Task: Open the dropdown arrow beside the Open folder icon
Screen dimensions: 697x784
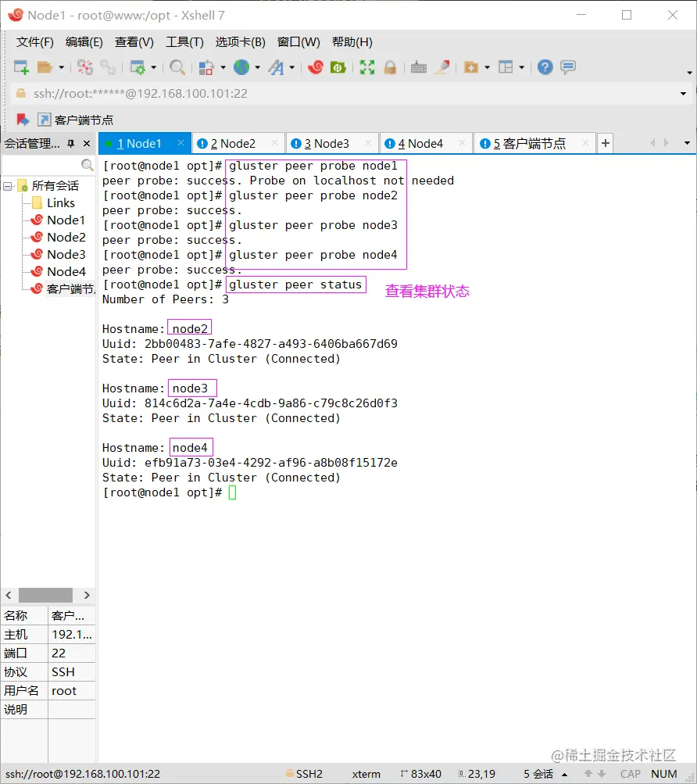Action: coord(62,67)
